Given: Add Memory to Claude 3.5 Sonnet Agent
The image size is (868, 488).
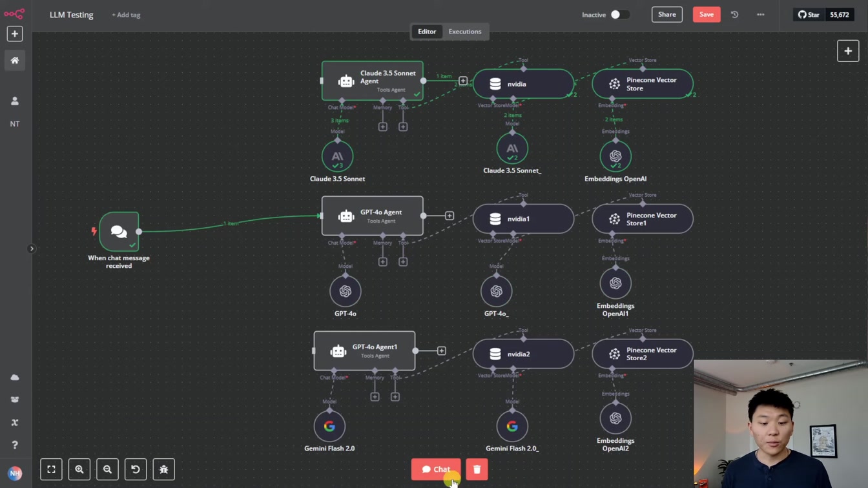Looking at the screenshot, I should [383, 127].
